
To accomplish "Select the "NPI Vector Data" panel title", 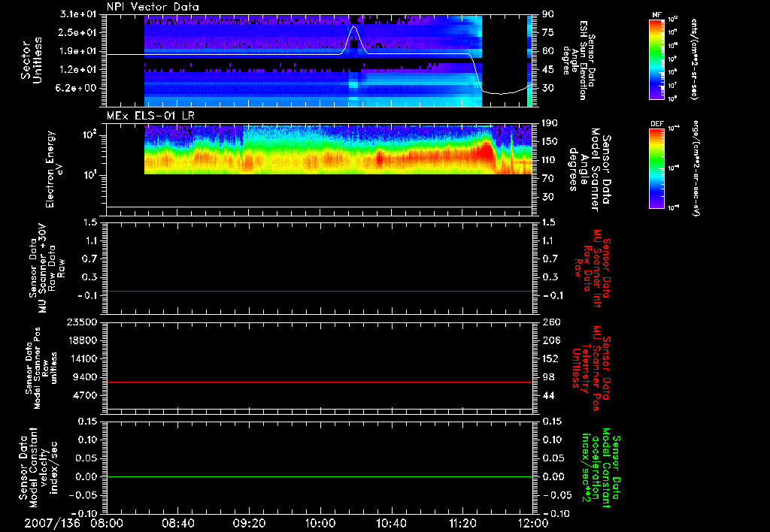I will click(153, 7).
